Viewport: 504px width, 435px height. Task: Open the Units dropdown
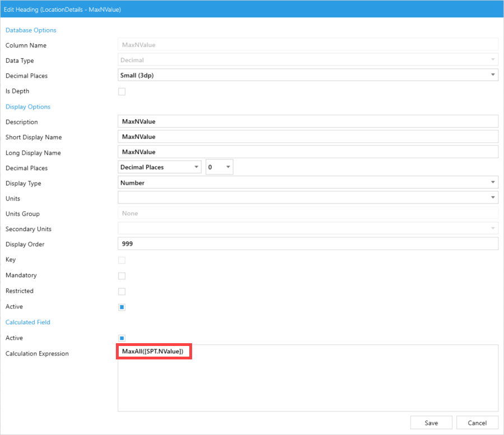307,198
